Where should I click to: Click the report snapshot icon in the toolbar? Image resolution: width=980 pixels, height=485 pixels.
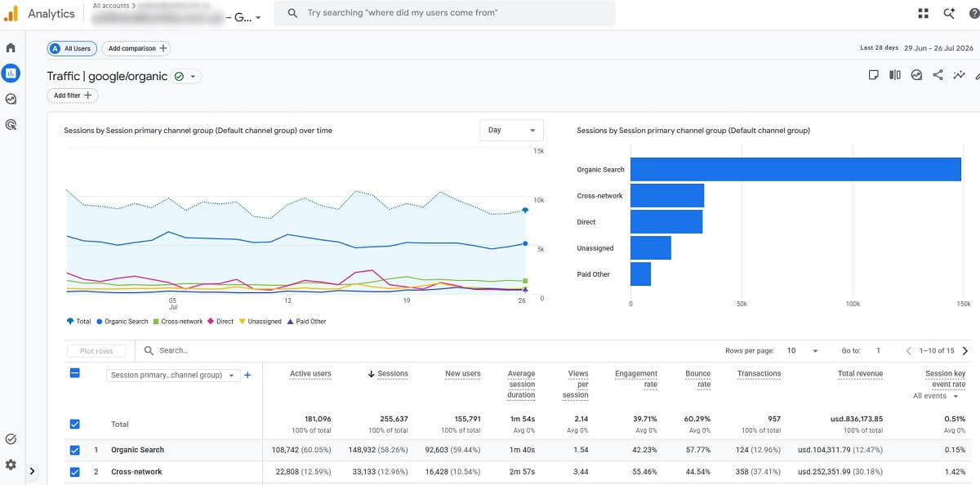point(916,75)
